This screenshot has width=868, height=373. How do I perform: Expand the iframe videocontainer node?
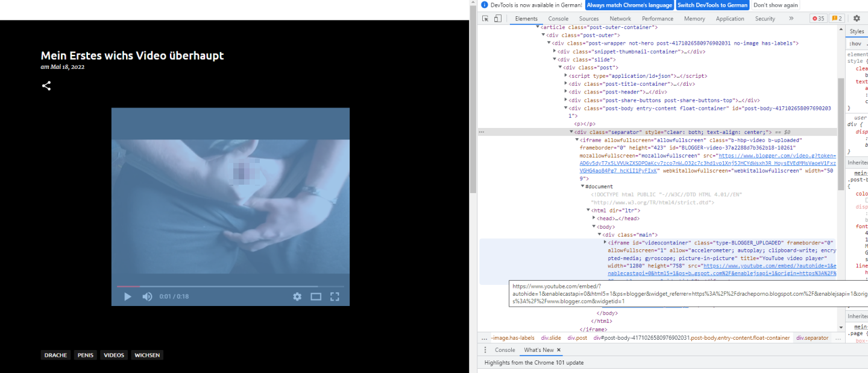(605, 243)
